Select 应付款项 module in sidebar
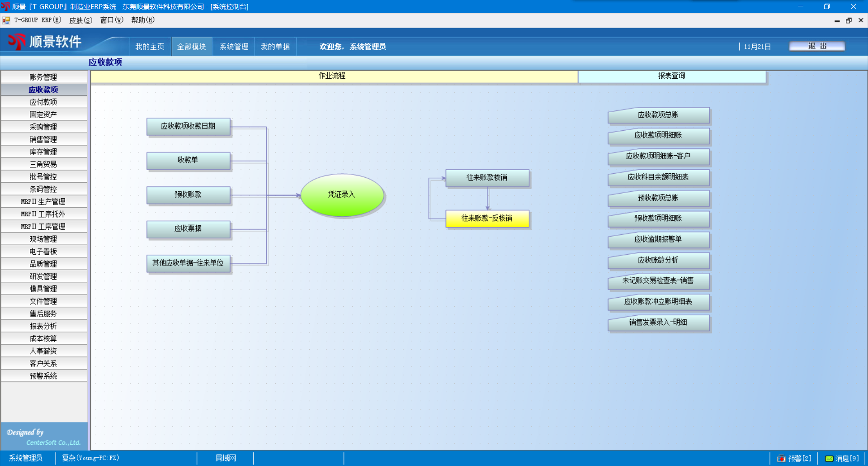This screenshot has width=868, height=466. [43, 102]
